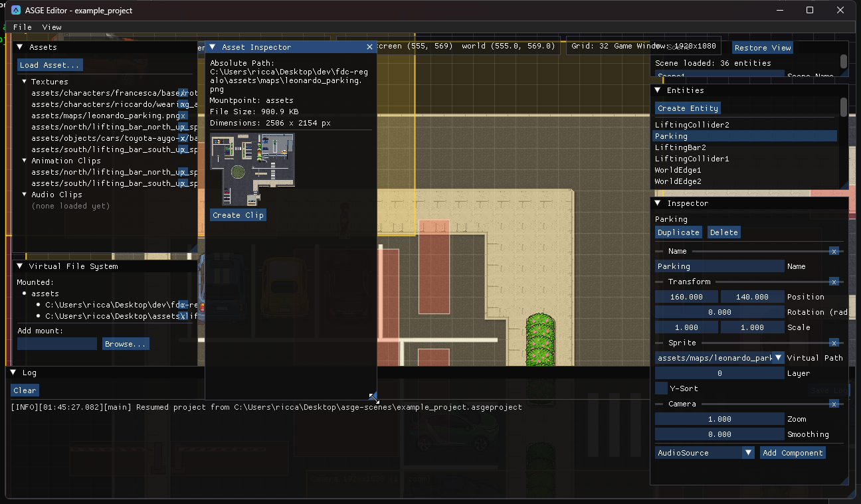The width and height of the screenshot is (861, 504).
Task: Collapse the Log panel
Action: [x=13, y=373]
